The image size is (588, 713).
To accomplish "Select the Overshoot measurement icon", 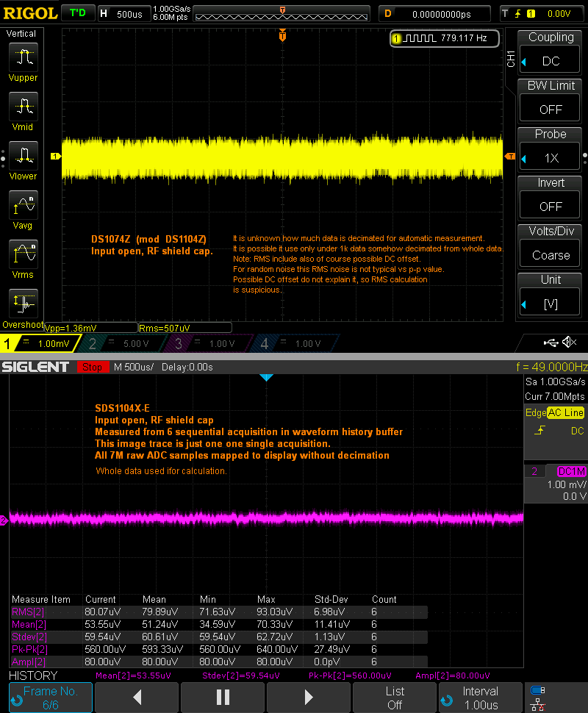I will tap(23, 302).
